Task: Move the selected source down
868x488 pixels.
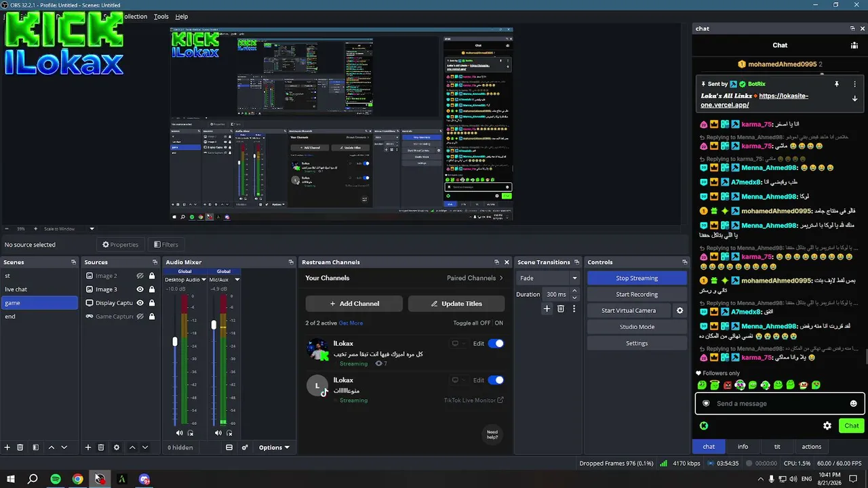Action: click(x=144, y=447)
